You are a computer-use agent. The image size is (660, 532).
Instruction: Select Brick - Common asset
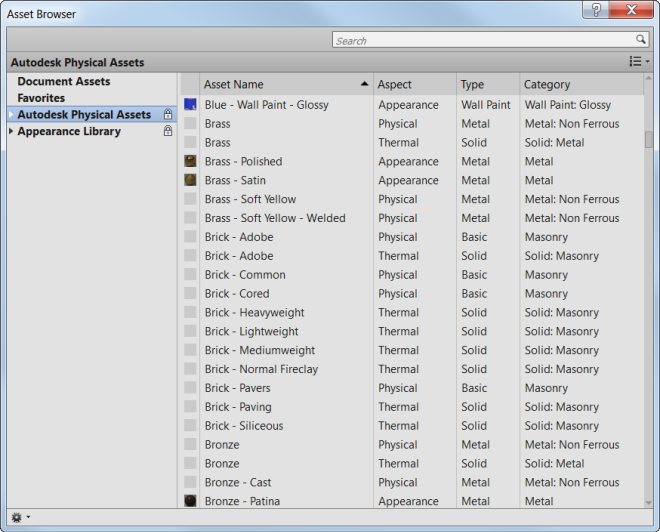pyautogui.click(x=245, y=275)
